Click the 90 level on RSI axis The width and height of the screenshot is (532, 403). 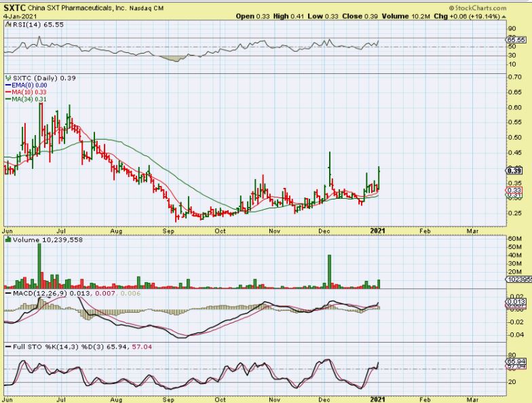512,28
